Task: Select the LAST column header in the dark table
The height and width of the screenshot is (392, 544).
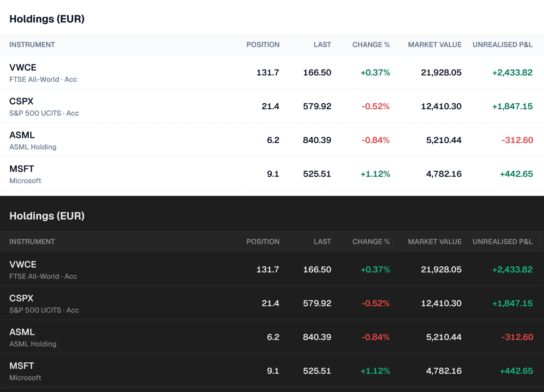Action: coord(322,242)
